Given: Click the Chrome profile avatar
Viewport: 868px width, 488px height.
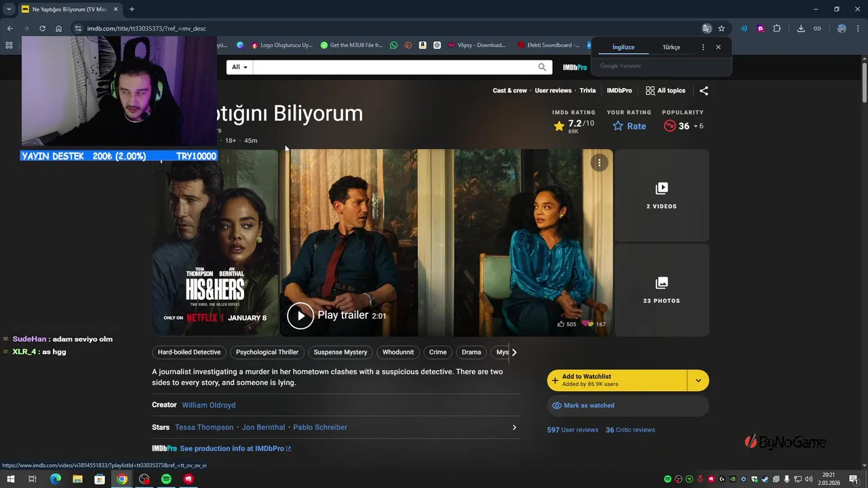Looking at the screenshot, I should 842,28.
